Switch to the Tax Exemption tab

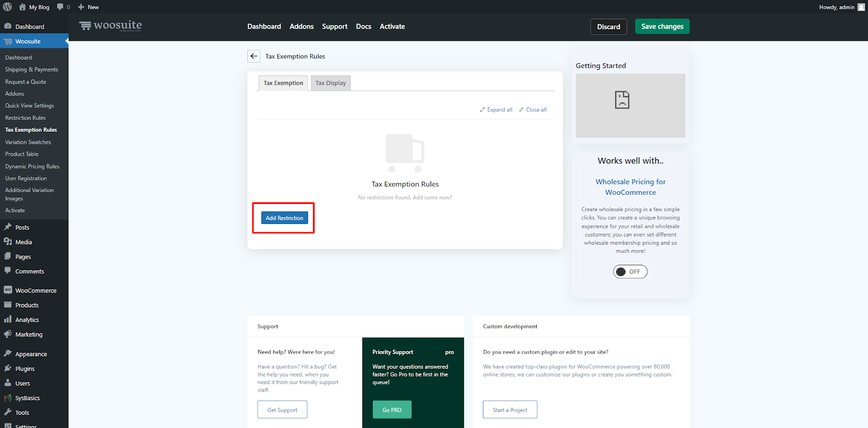click(283, 83)
